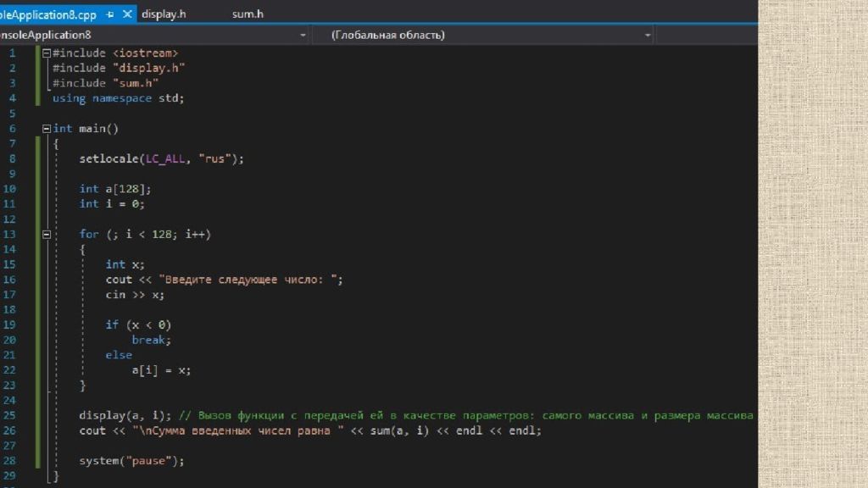Pin the ConsoleApplication8.cpp tab

(x=109, y=14)
